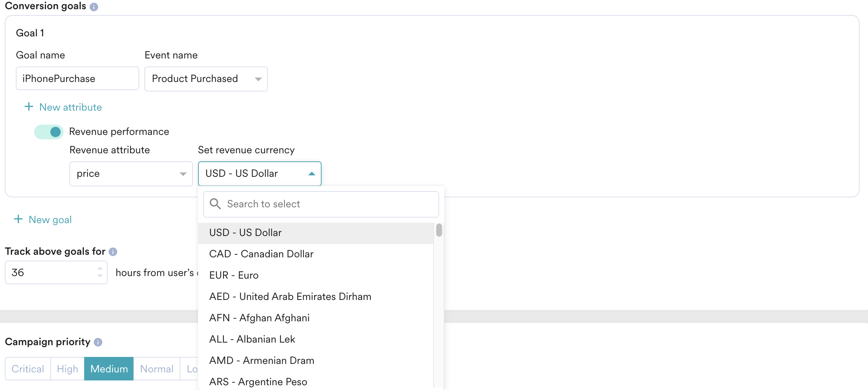Choose CAD - Canadian Dollar currency option
The height and width of the screenshot is (390, 868).
[x=261, y=254]
